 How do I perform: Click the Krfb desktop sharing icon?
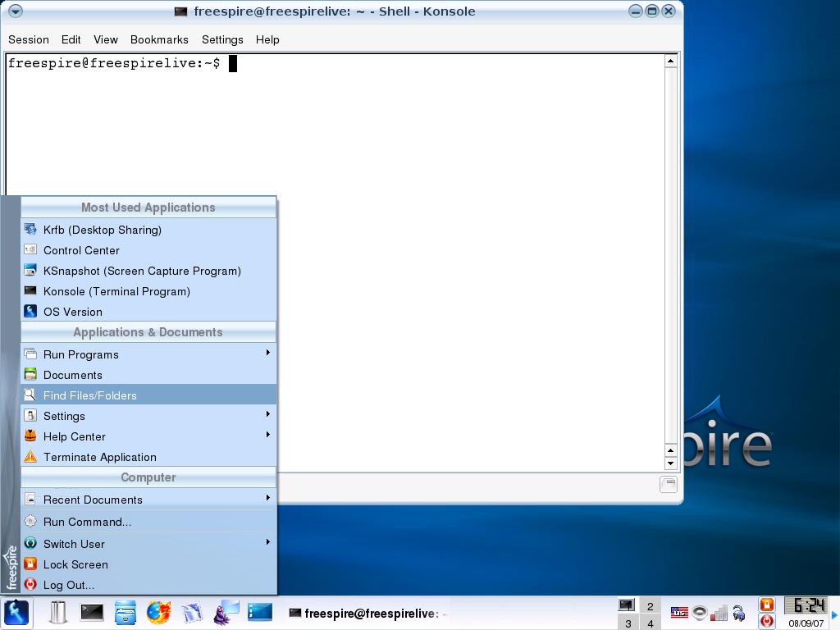coord(30,229)
